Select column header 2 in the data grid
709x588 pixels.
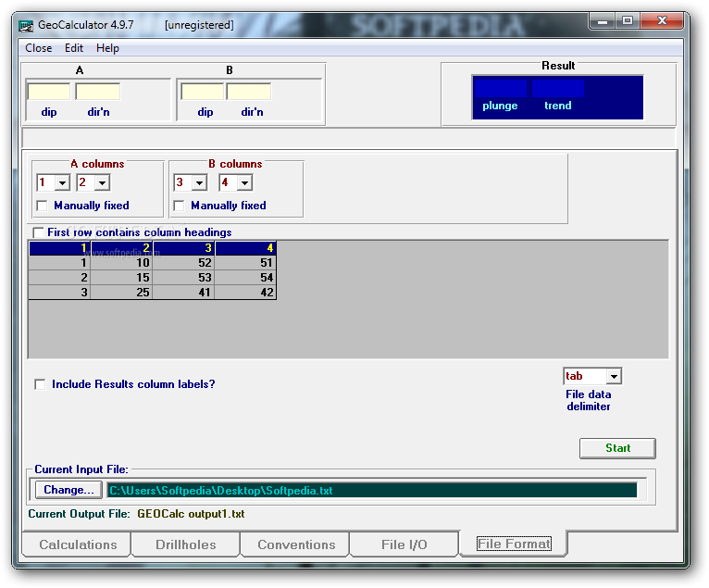(x=122, y=248)
